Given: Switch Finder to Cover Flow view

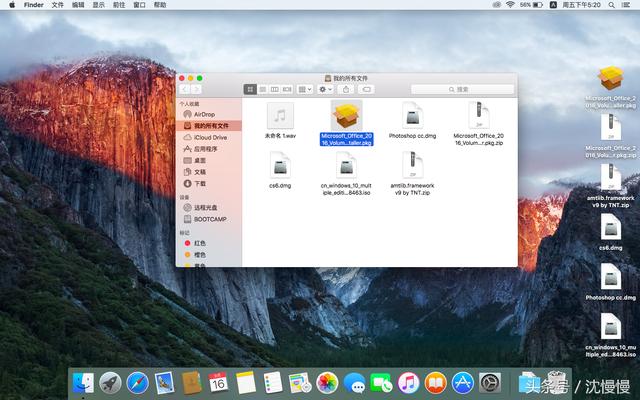Looking at the screenshot, I should pos(287,89).
